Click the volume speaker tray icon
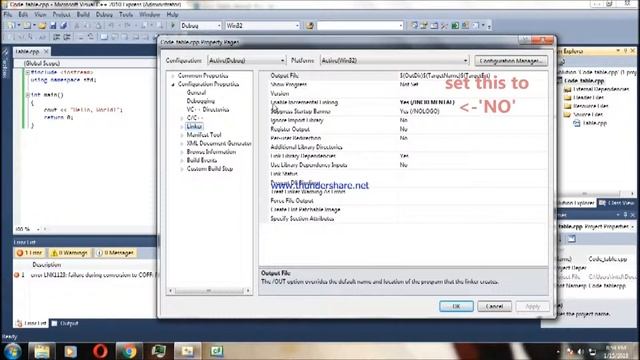 [580, 351]
